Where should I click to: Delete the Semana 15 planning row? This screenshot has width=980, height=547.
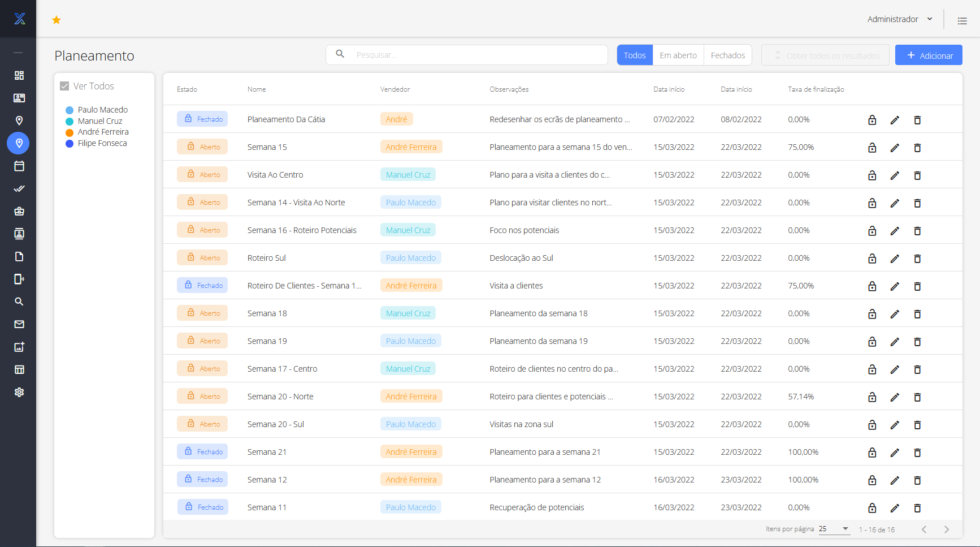click(917, 148)
